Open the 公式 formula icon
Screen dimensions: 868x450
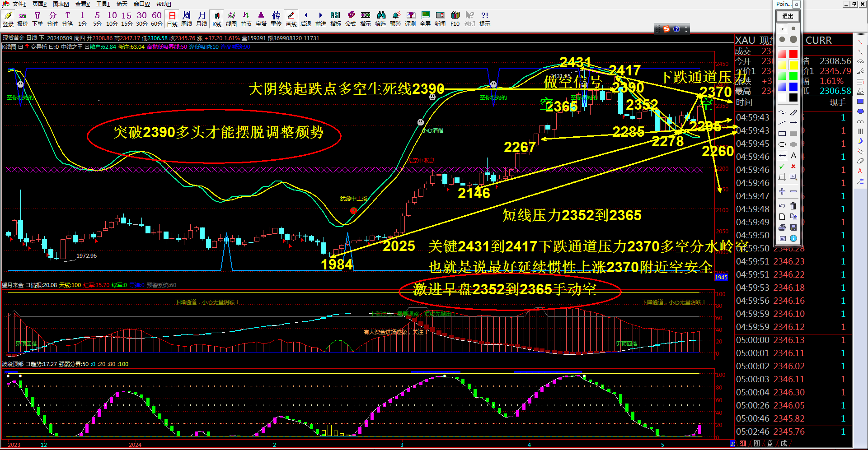tap(351, 19)
